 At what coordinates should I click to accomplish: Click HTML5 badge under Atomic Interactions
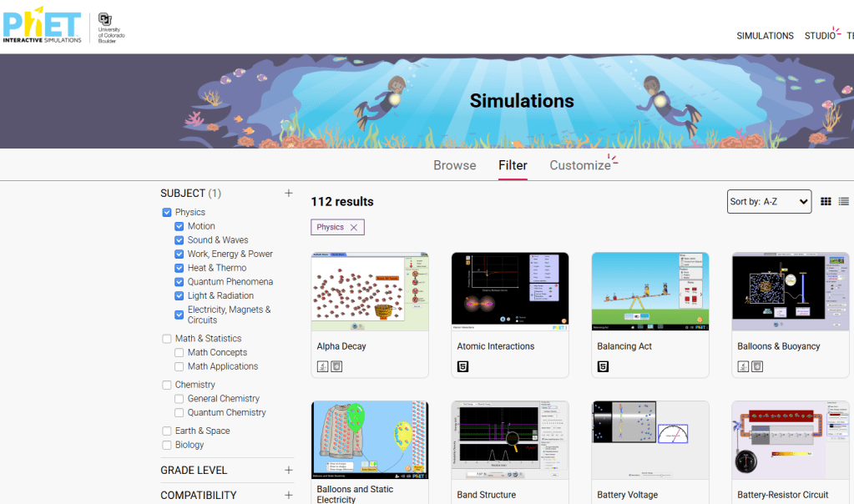[462, 366]
